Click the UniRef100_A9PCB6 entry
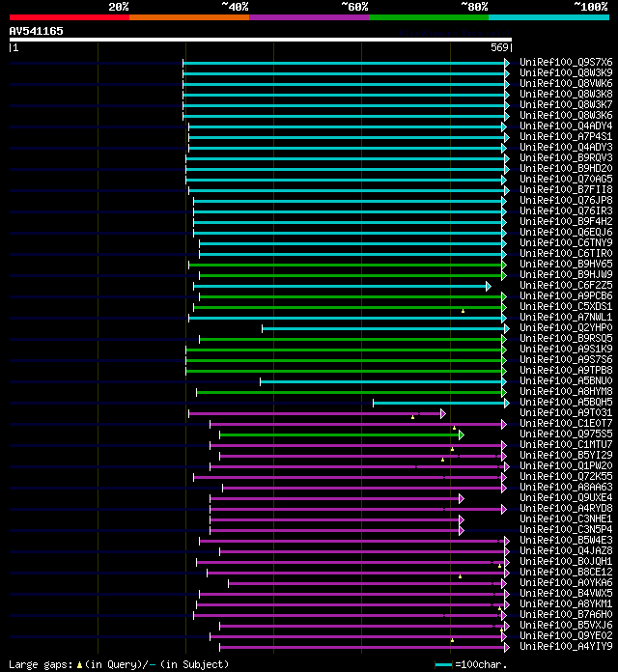Image resolution: width=618 pixels, height=672 pixels. click(x=566, y=295)
